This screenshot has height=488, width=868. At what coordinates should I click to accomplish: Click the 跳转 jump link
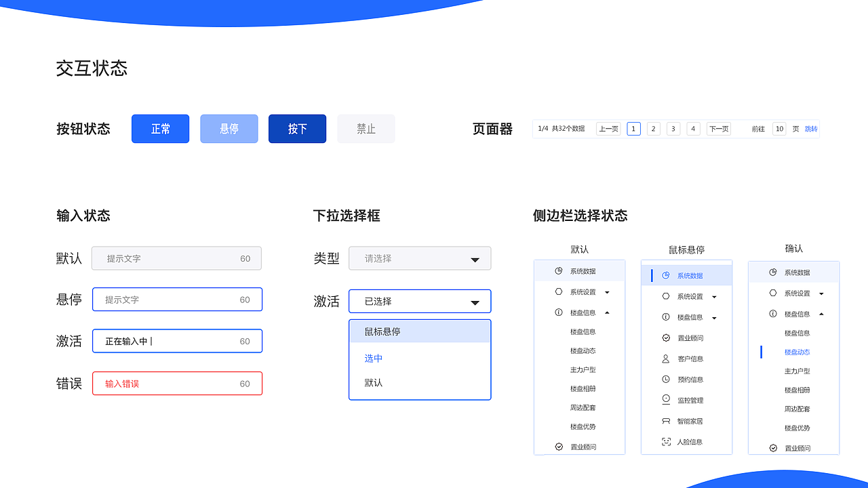[811, 129]
